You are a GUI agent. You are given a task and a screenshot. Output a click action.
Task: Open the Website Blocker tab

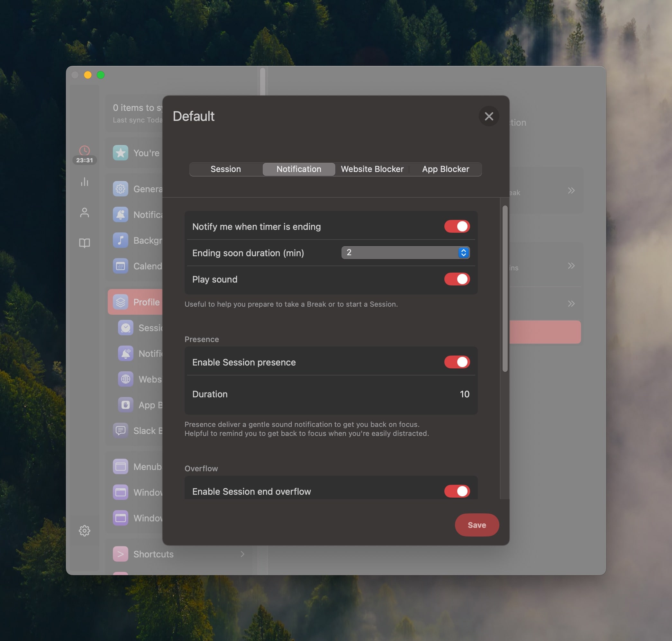click(x=372, y=169)
